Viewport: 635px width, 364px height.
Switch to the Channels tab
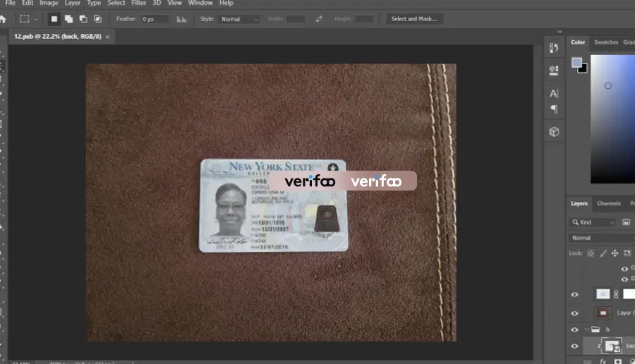(609, 203)
